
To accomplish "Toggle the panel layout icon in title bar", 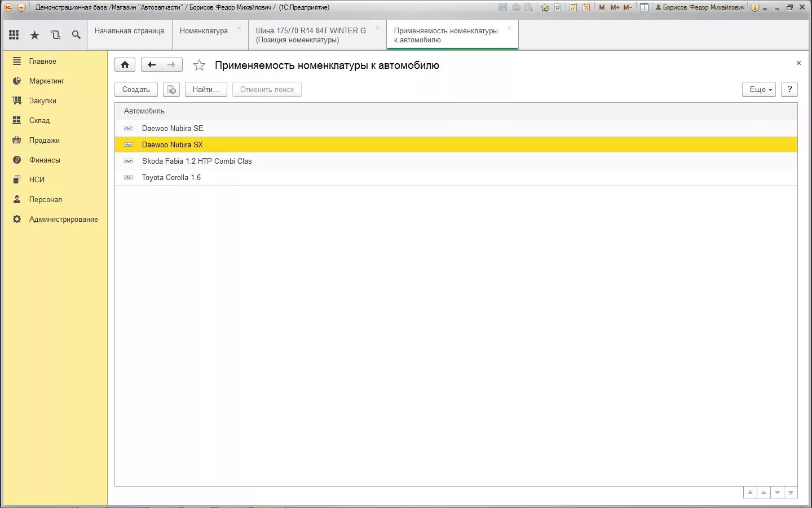I will [x=644, y=7].
